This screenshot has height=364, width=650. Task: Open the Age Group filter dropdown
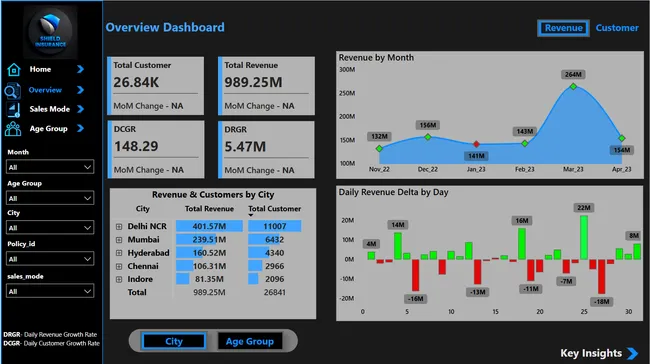point(50,198)
